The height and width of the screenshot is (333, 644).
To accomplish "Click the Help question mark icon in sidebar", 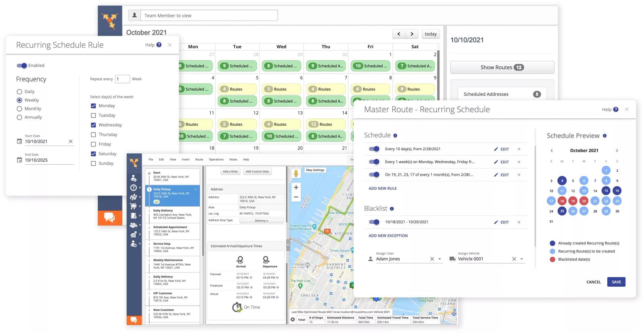I will [134, 188].
